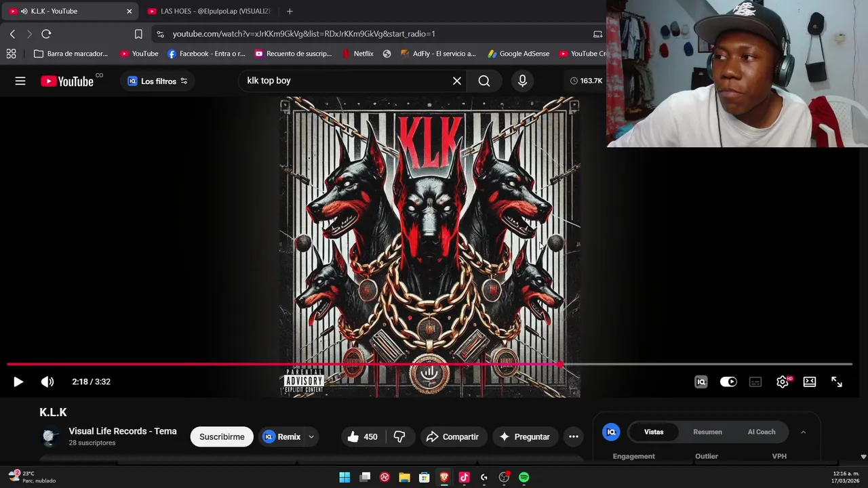Click the vidIQ logo in the side panel
Viewport: 868px width, 488px height.
[611, 432]
